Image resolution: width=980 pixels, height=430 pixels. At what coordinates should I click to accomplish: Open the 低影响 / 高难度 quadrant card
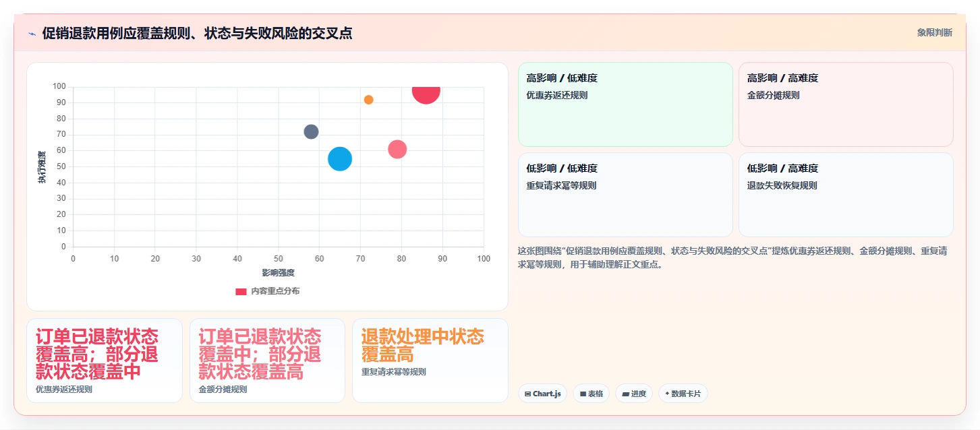(846, 195)
